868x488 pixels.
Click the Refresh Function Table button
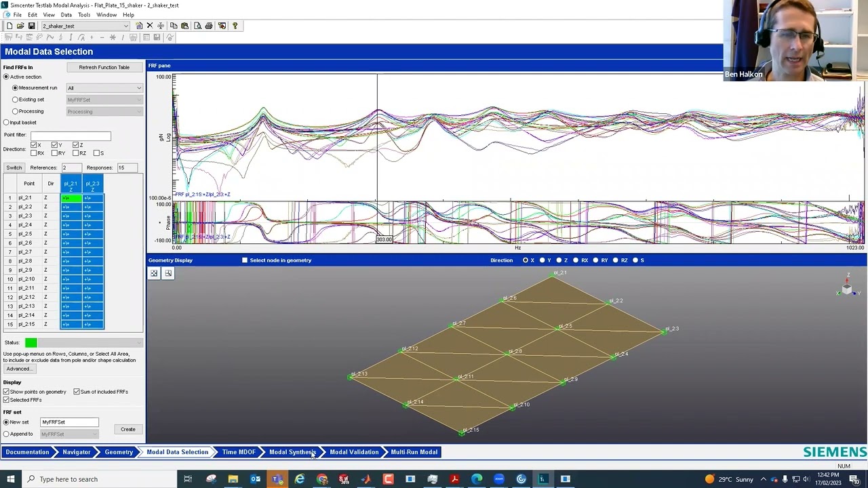pos(104,67)
